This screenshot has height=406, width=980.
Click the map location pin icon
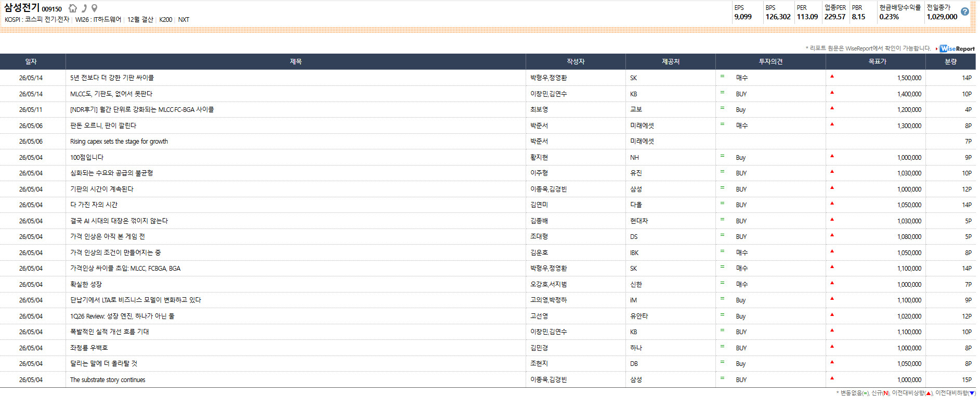click(94, 8)
